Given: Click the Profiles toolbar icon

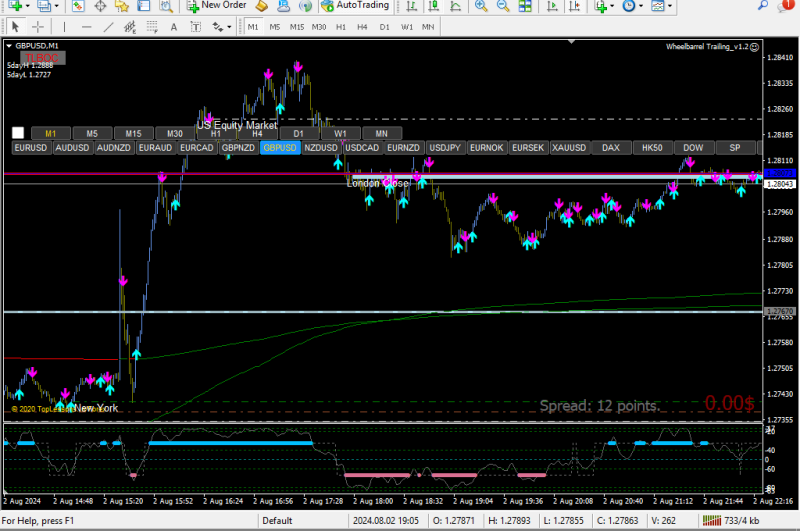Looking at the screenshot, I should (x=44, y=6).
